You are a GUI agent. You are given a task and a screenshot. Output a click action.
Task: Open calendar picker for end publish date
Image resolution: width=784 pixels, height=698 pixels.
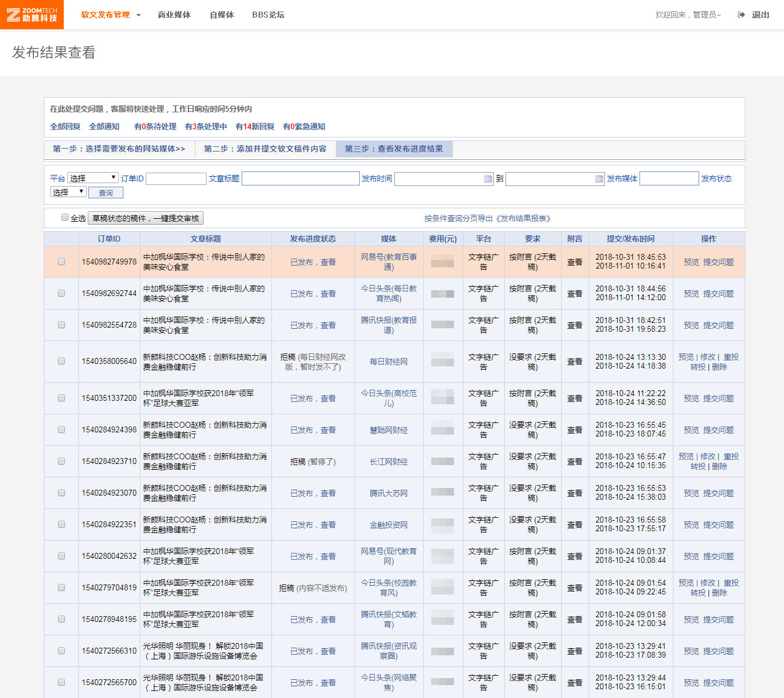click(x=599, y=179)
